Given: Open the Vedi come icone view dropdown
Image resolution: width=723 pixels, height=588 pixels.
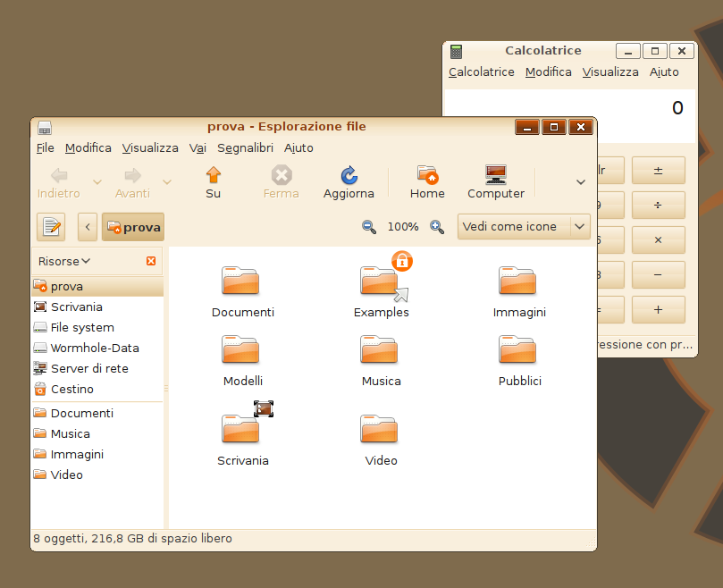Looking at the screenshot, I should pos(524,226).
